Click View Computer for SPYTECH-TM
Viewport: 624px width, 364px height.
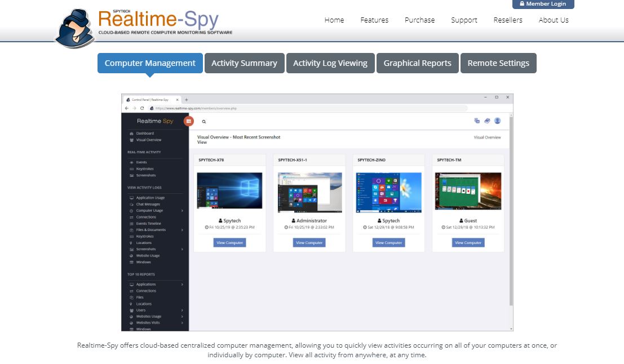[468, 243]
